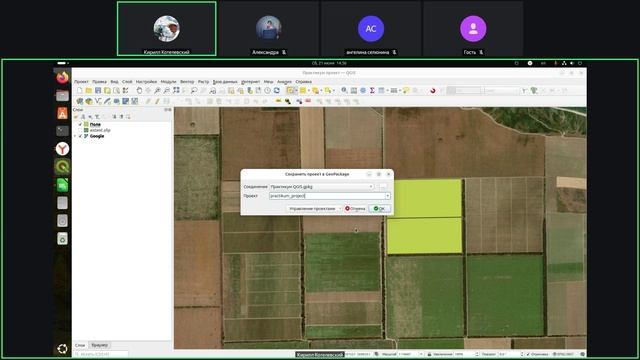This screenshot has height=360, width=640.
Task: Open the Справка menu
Action: 303,82
